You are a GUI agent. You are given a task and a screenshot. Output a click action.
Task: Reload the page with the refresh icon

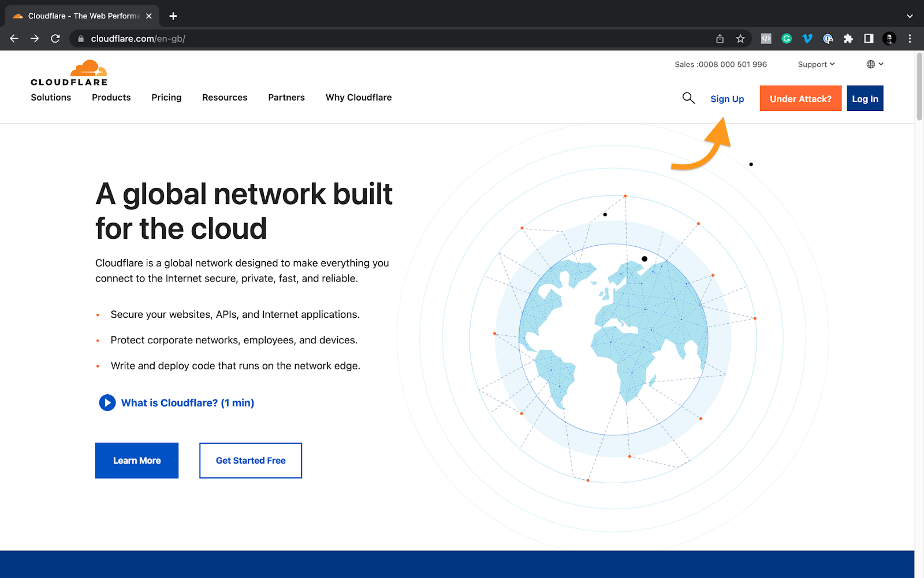click(x=55, y=39)
